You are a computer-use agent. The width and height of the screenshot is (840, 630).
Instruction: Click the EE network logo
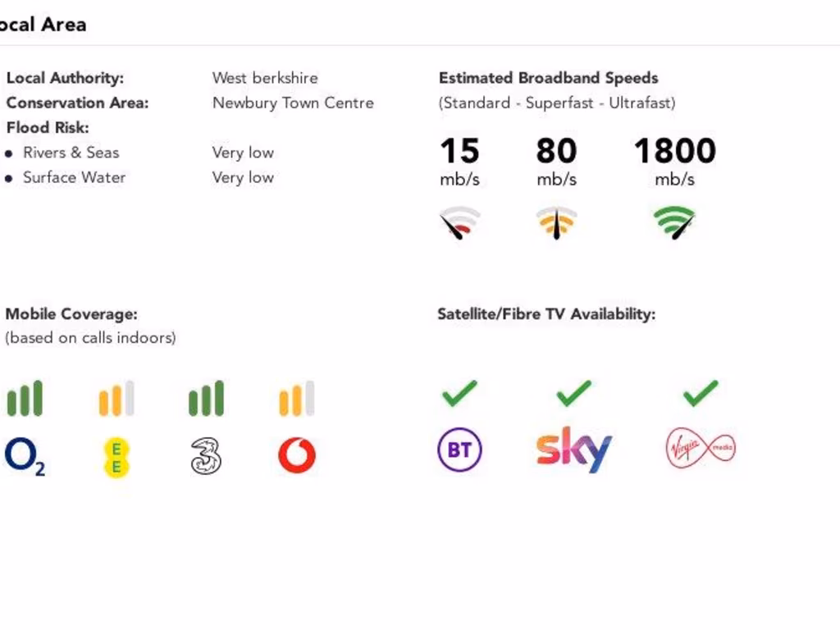116,457
